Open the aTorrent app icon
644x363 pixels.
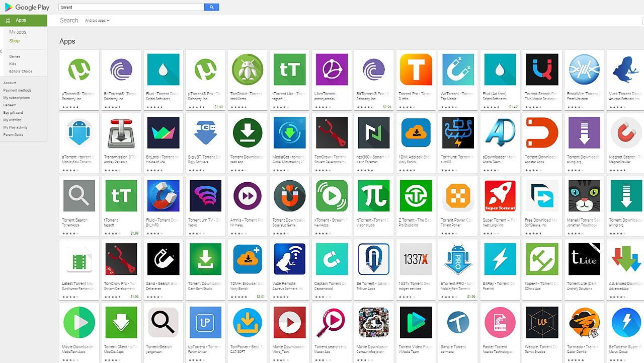79,132
